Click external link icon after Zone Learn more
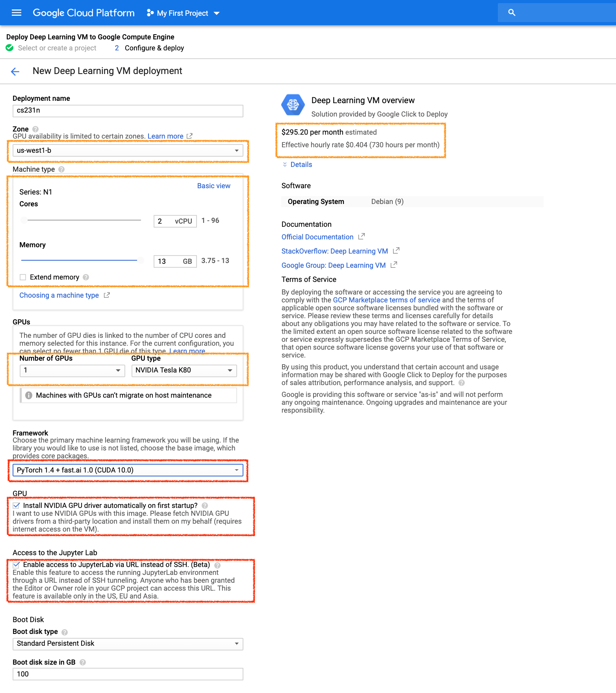 (189, 136)
